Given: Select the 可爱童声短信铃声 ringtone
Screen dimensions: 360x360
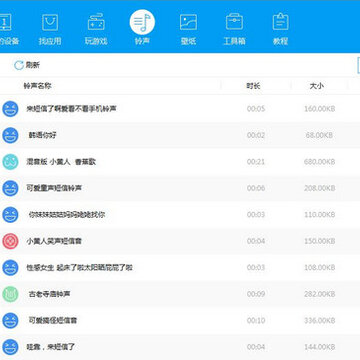Looking at the screenshot, I should point(180,188).
